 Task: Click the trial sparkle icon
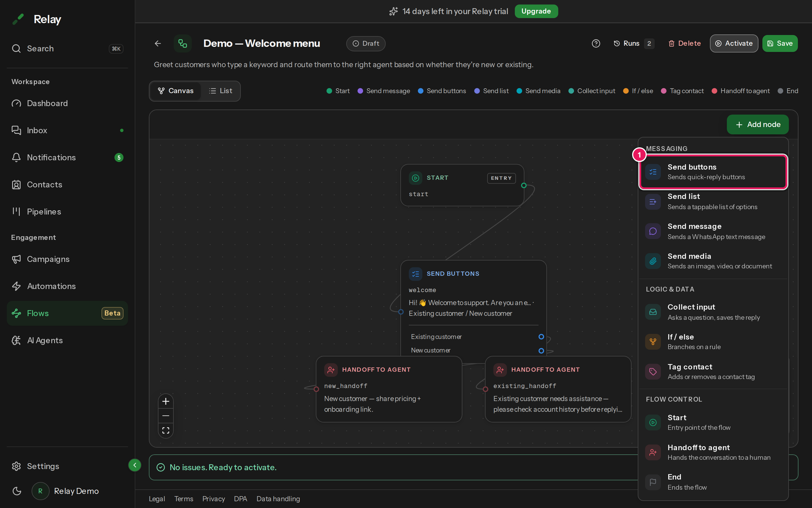point(394,11)
